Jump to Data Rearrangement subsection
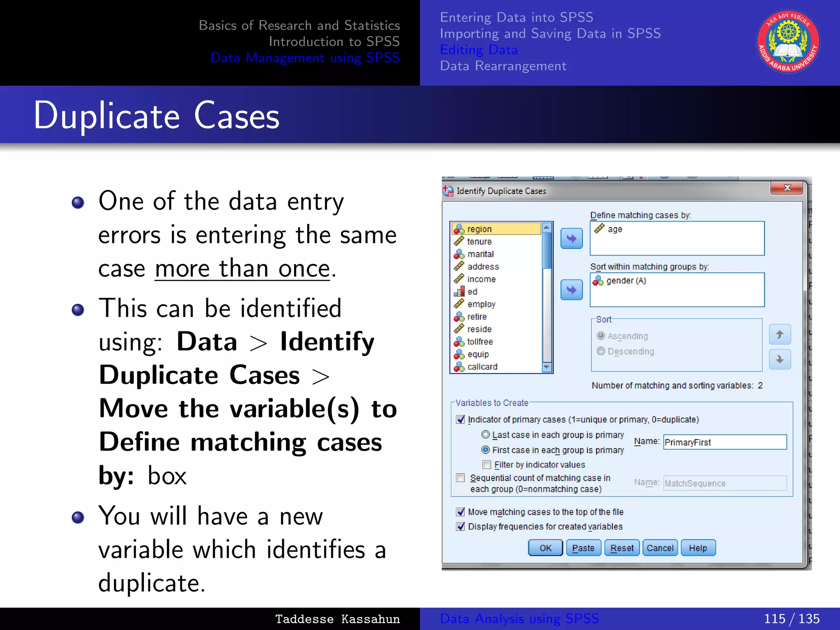The width and height of the screenshot is (840, 630). point(503,66)
